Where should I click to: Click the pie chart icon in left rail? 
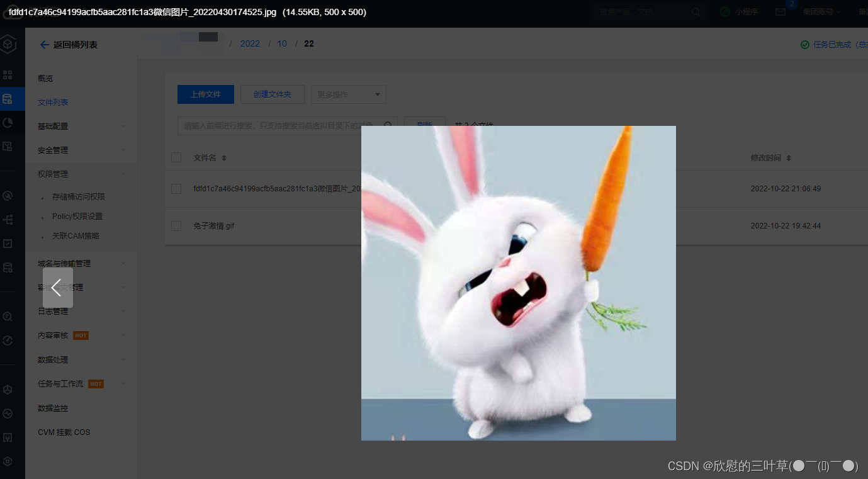[8, 123]
